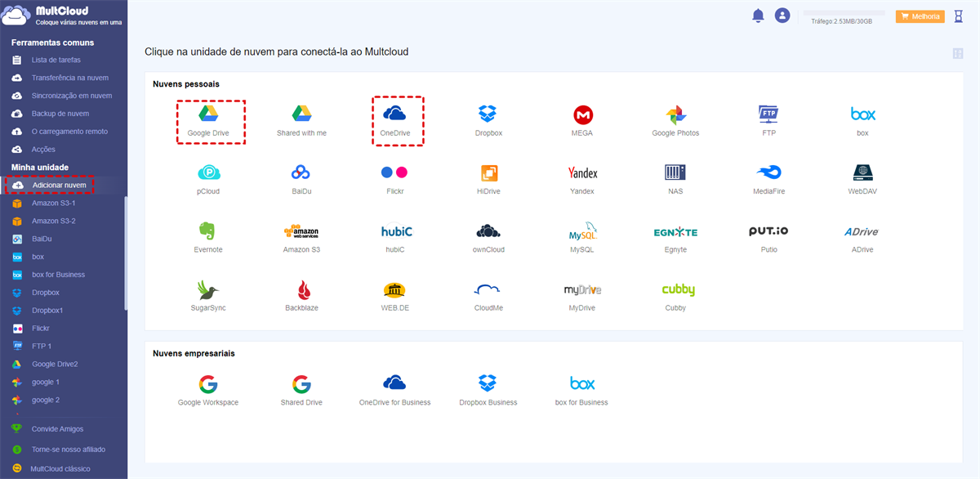Click the hourglass icon in the header

tap(959, 16)
